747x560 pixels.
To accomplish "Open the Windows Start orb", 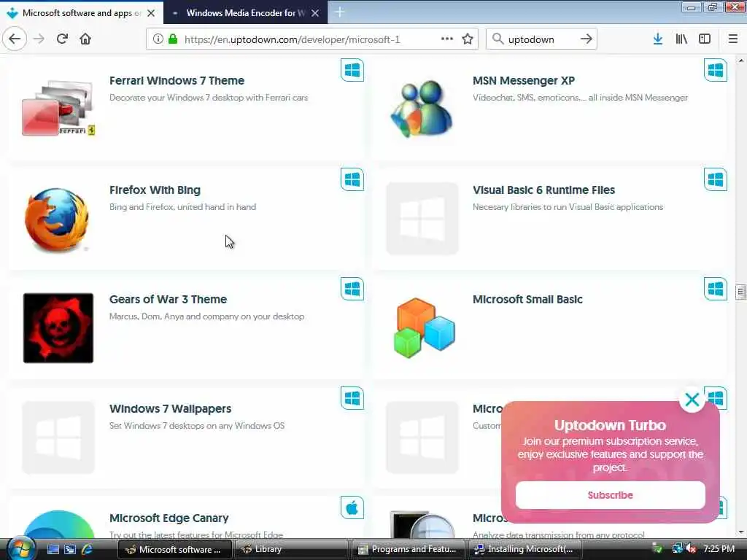I will coord(20,548).
